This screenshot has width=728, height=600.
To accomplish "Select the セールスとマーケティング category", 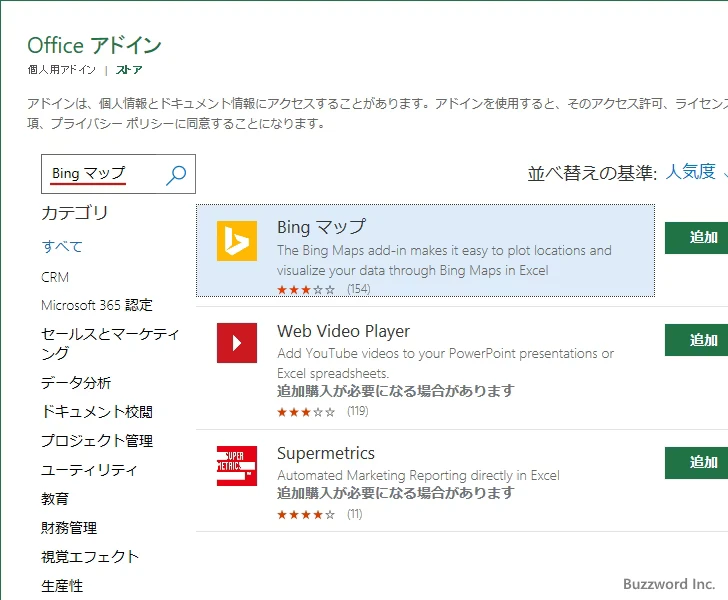I will click(x=110, y=343).
